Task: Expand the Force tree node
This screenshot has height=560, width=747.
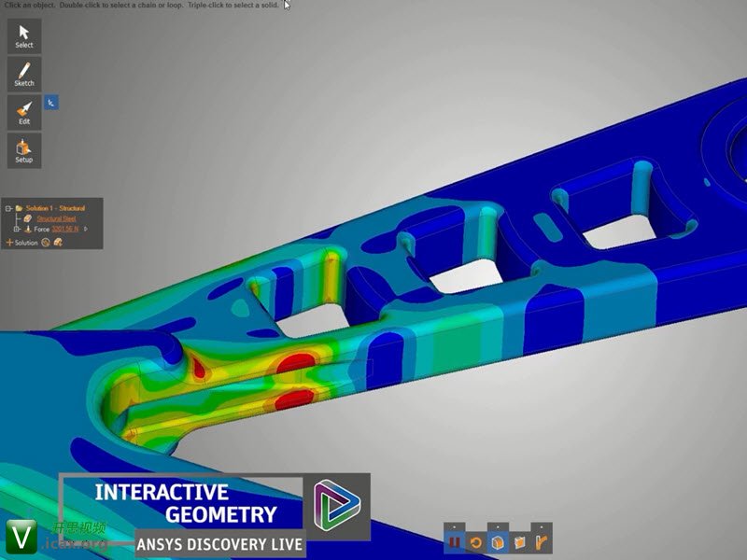Action: pyautogui.click(x=16, y=229)
